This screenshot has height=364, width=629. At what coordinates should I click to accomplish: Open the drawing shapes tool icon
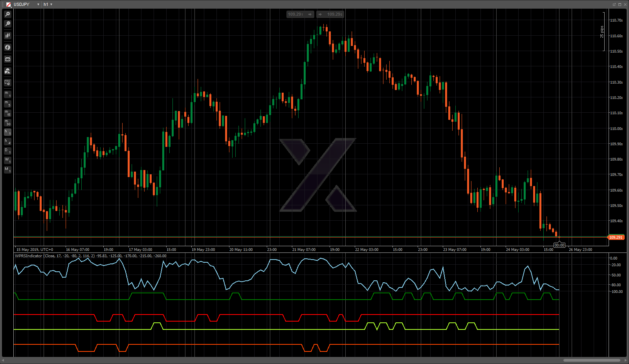coord(7,71)
